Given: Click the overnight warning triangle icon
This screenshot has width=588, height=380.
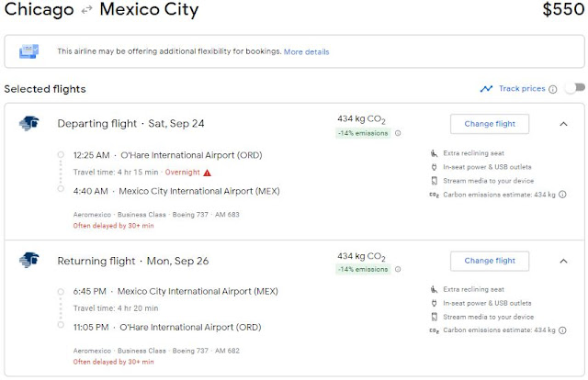Looking at the screenshot, I should [208, 172].
